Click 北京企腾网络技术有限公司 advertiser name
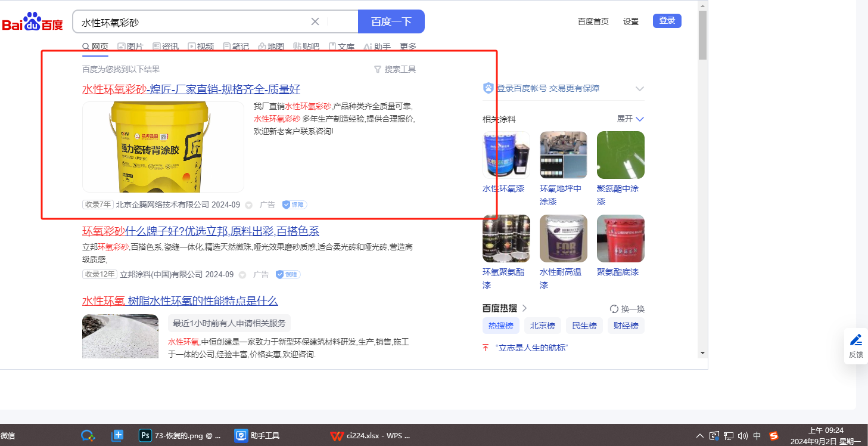Screen dimensions: 868x446 point(163,205)
